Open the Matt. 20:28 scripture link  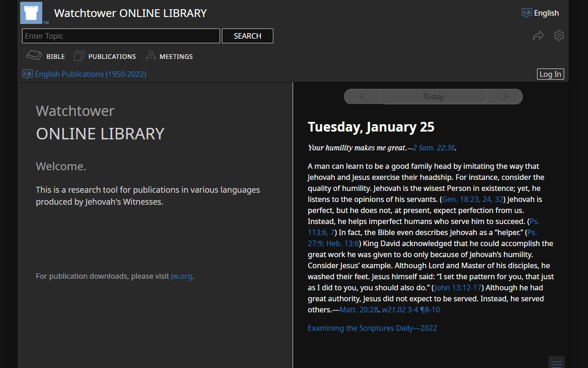(359, 310)
